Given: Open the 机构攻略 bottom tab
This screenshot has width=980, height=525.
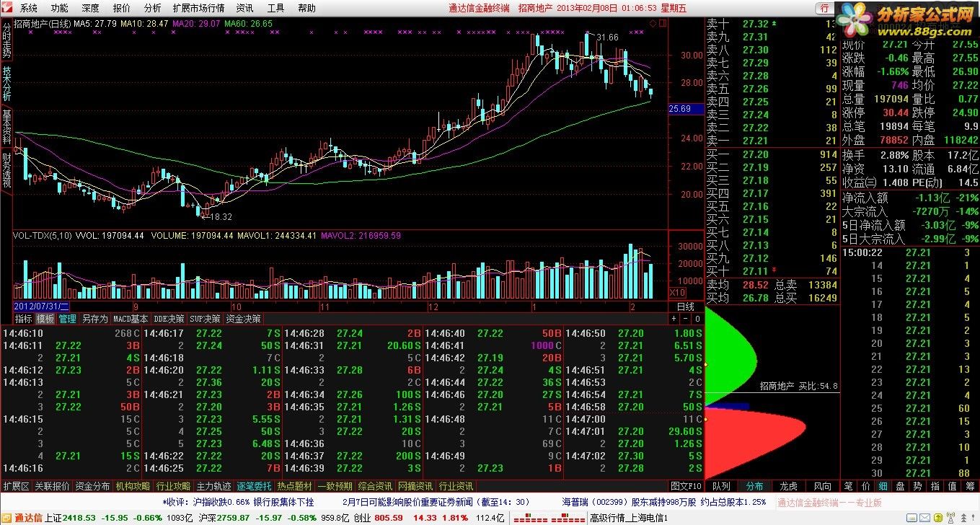Looking at the screenshot, I should tap(133, 486).
